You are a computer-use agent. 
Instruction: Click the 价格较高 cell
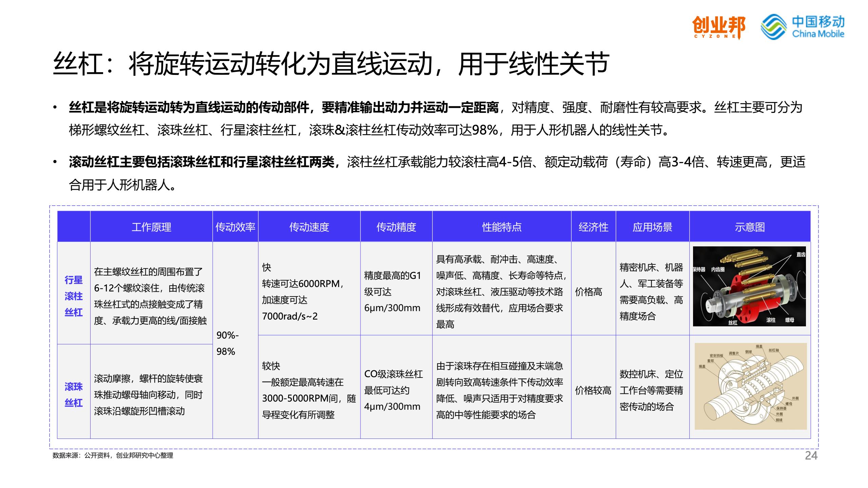click(593, 390)
